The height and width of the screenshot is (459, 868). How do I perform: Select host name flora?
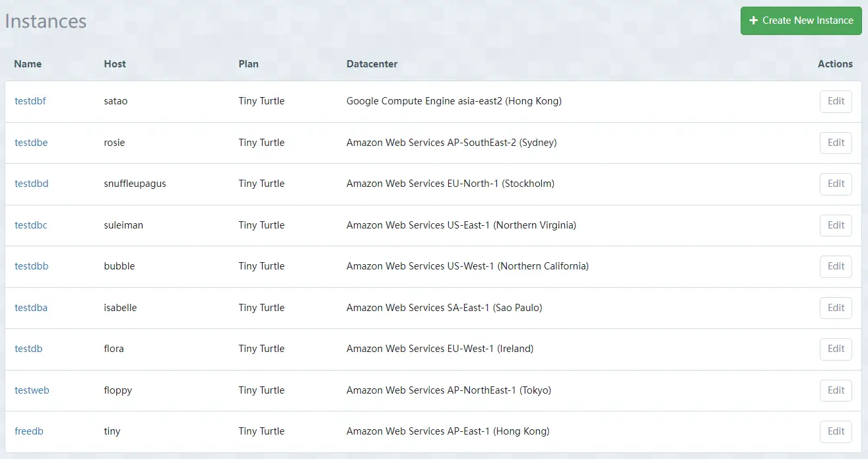(x=114, y=349)
